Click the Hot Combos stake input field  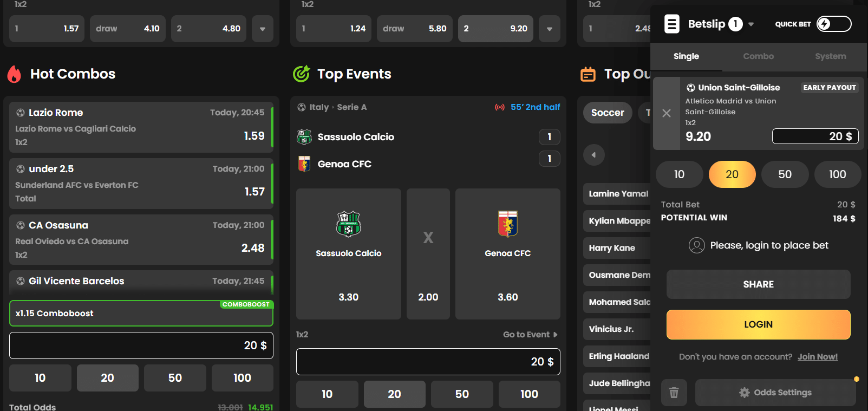tap(141, 345)
